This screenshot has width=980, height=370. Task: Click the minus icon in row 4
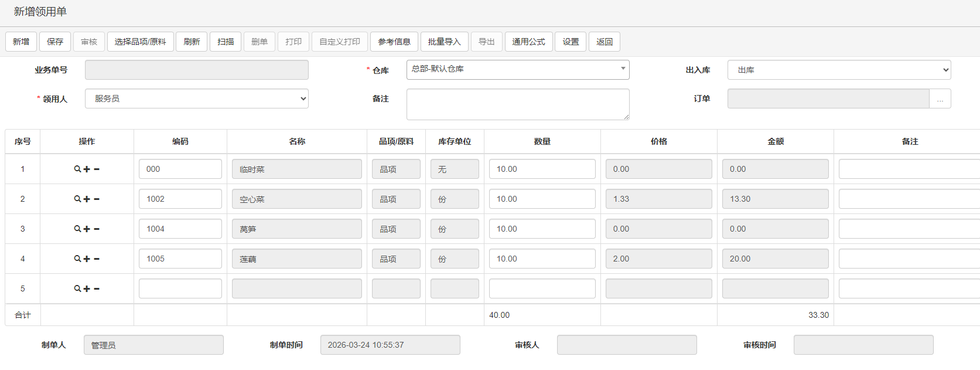[97, 259]
